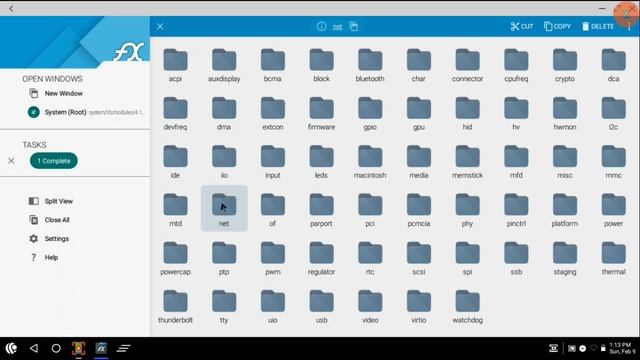Open the input folder
The image size is (640, 360).
[273, 162]
